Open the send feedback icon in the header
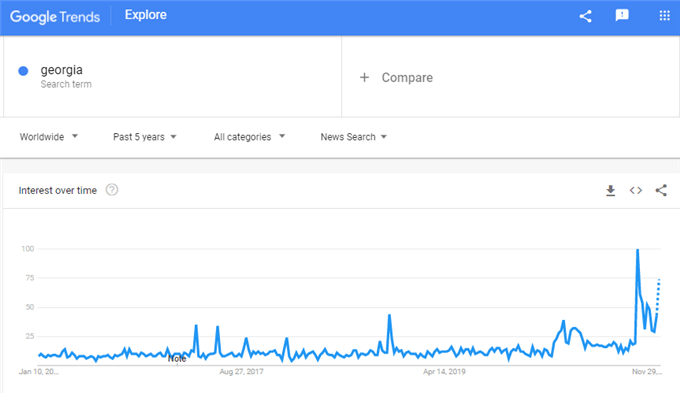 (x=622, y=16)
